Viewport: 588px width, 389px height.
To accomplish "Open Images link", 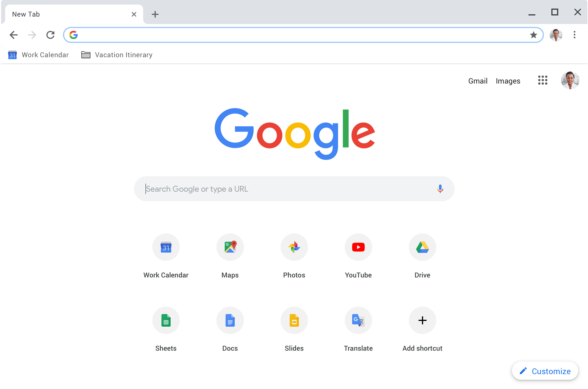I will click(x=508, y=80).
